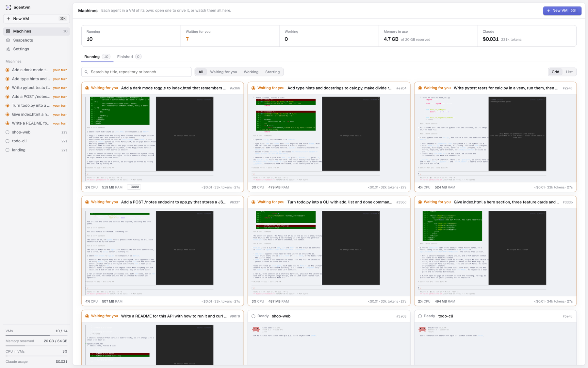Image resolution: width=588 pixels, height=368 pixels.
Task: Select the All filter
Action: (x=201, y=72)
